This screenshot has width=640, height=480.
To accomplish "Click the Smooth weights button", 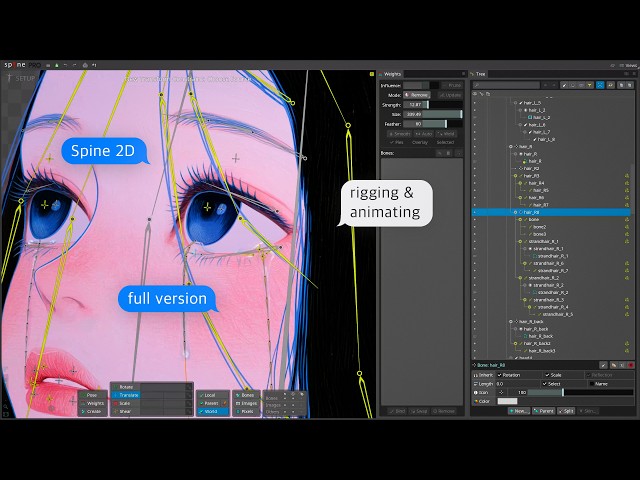I will (x=399, y=134).
